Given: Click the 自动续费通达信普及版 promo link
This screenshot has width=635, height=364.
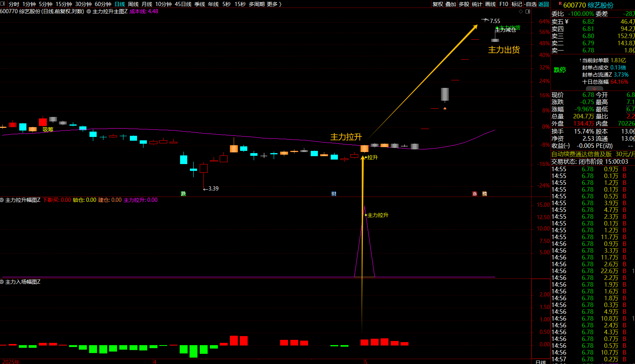Looking at the screenshot, I should point(581,154).
